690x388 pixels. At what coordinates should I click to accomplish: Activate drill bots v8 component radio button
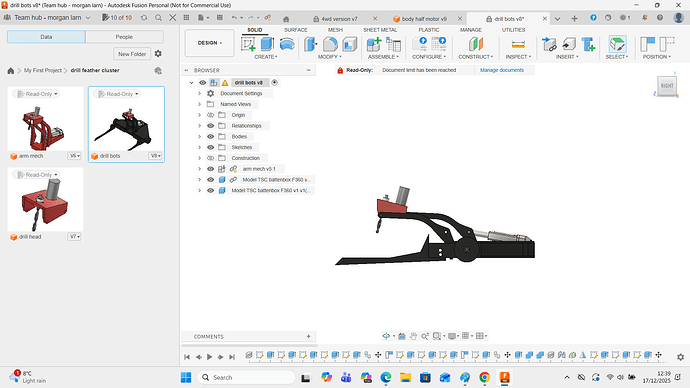[275, 83]
